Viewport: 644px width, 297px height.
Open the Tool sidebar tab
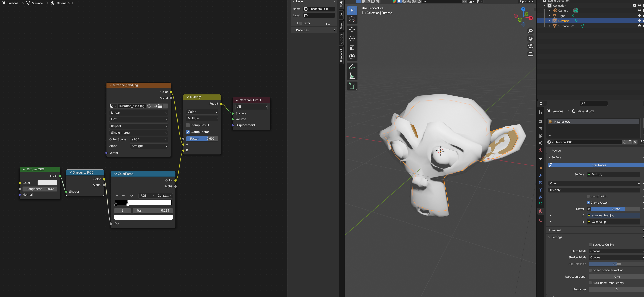tap(341, 15)
